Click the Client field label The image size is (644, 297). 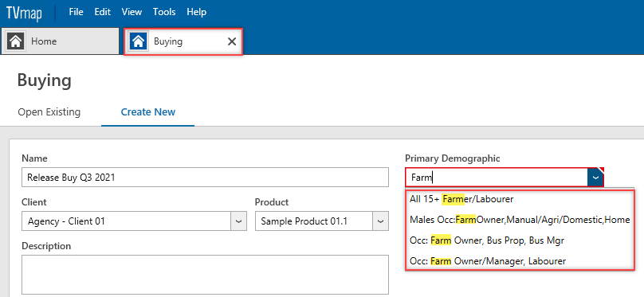[x=34, y=202]
